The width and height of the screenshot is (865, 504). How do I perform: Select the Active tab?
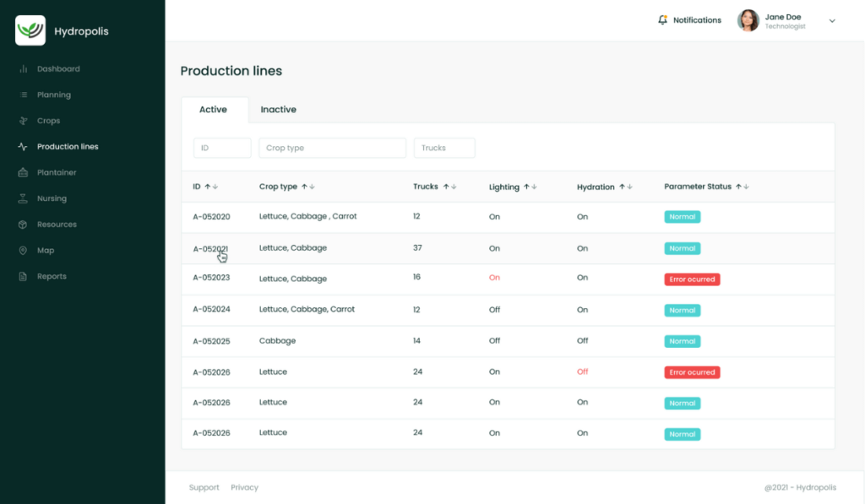[x=213, y=110]
